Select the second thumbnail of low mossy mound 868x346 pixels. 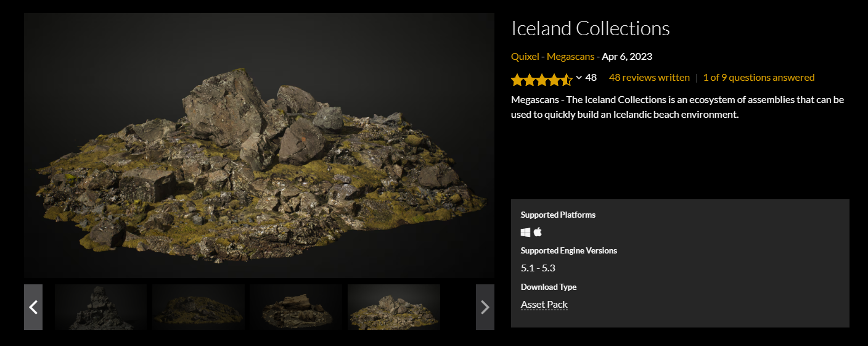[x=199, y=307]
